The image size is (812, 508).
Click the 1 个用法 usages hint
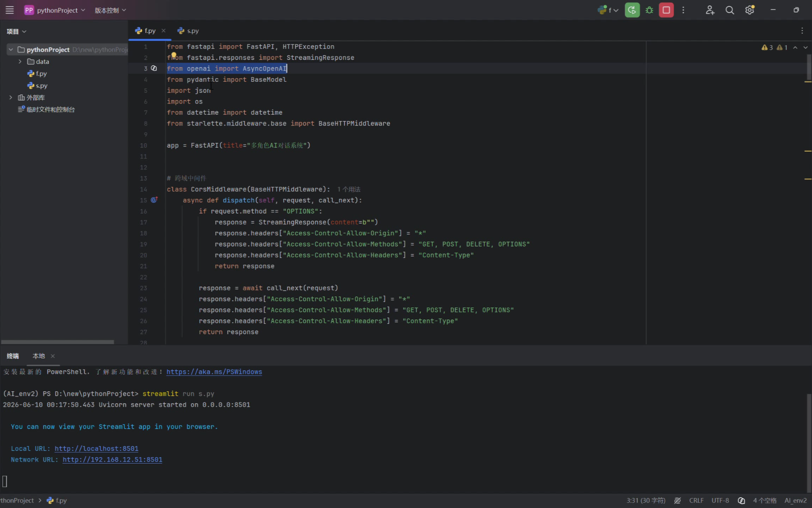(349, 189)
